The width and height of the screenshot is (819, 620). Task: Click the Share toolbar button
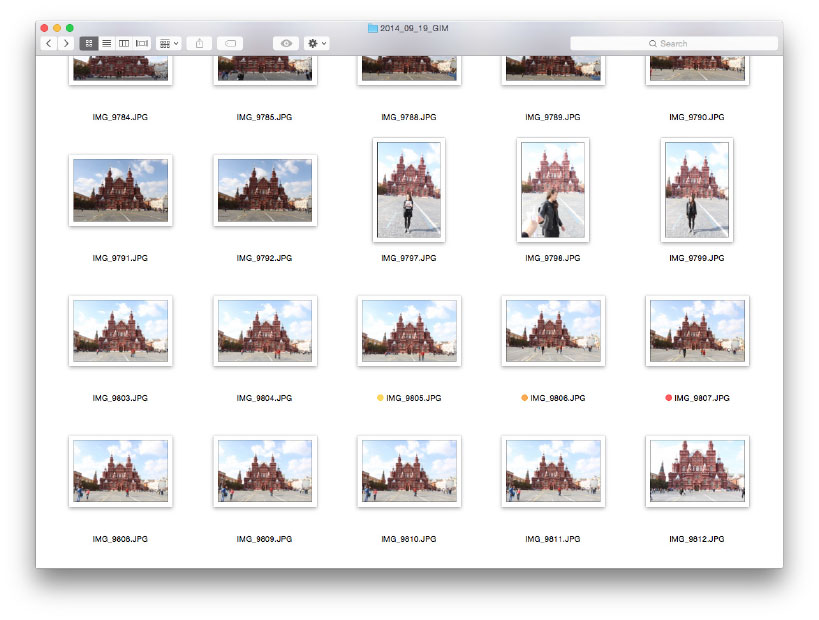199,44
